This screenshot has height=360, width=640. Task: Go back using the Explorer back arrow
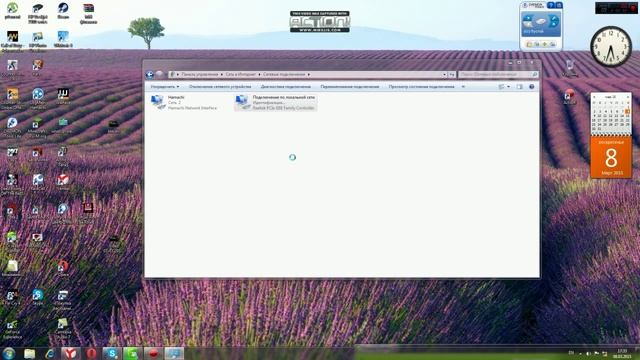coord(150,74)
